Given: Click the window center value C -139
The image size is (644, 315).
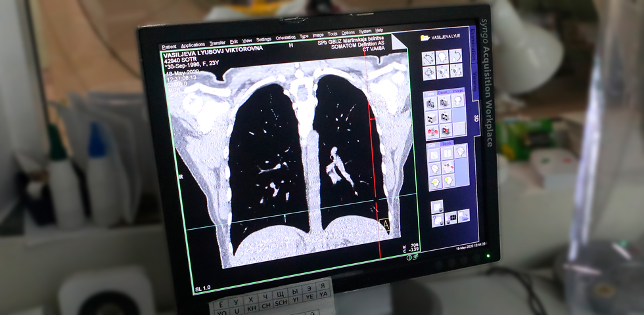Looking at the screenshot, I should (410, 249).
